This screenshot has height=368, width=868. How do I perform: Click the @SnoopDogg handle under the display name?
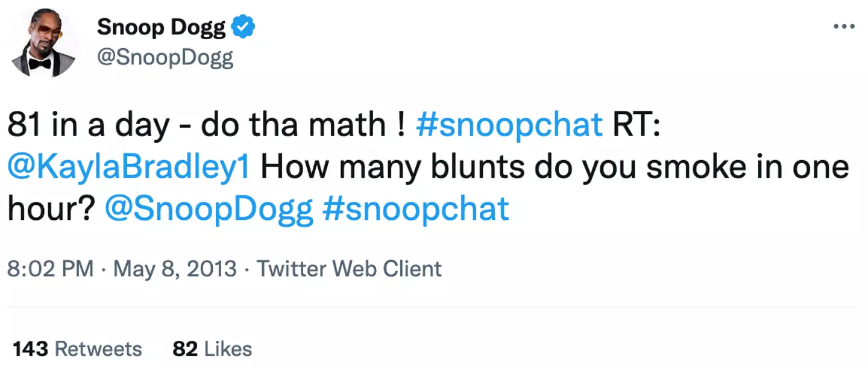165,58
